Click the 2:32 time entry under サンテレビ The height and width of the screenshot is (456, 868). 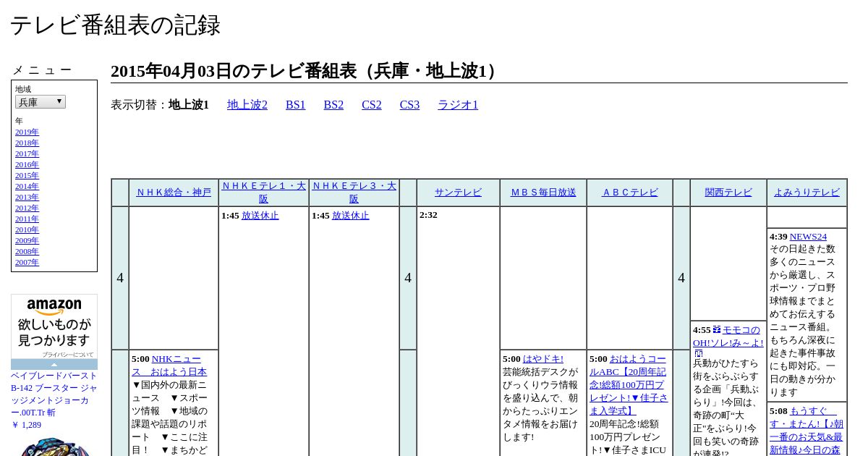click(428, 215)
